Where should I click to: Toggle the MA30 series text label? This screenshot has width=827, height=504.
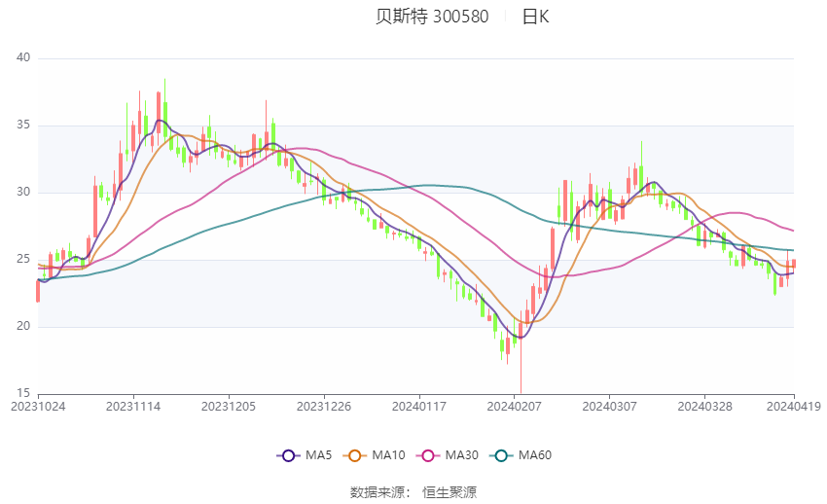coord(460,454)
